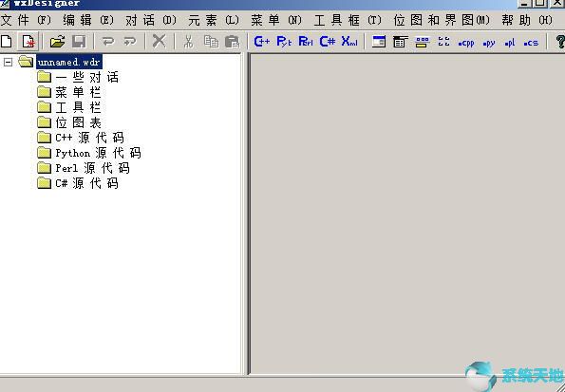Generate C# code with C# icon
This screenshot has height=392, width=565.
[x=328, y=42]
